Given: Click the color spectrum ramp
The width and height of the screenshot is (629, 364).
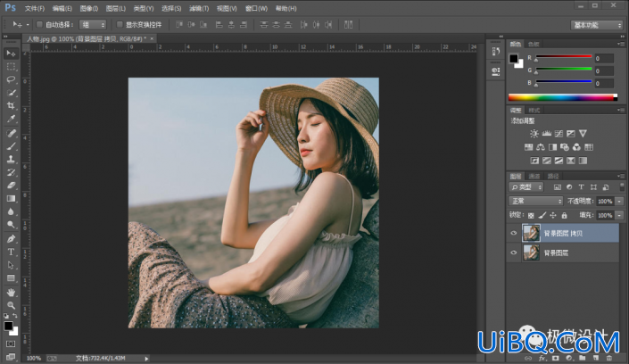Looking at the screenshot, I should (x=563, y=97).
